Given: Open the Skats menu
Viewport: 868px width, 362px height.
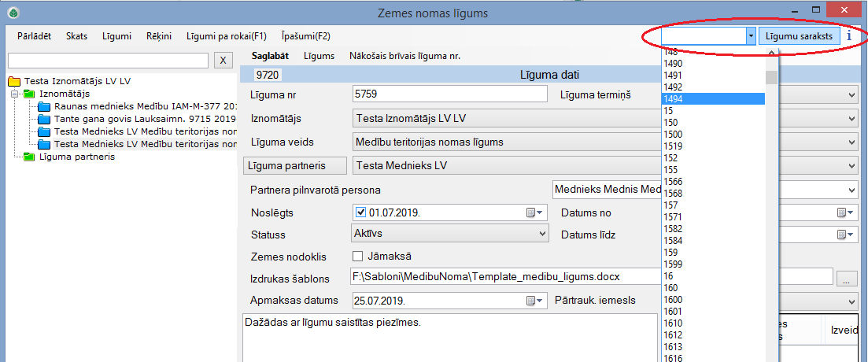Looking at the screenshot, I should 76,36.
